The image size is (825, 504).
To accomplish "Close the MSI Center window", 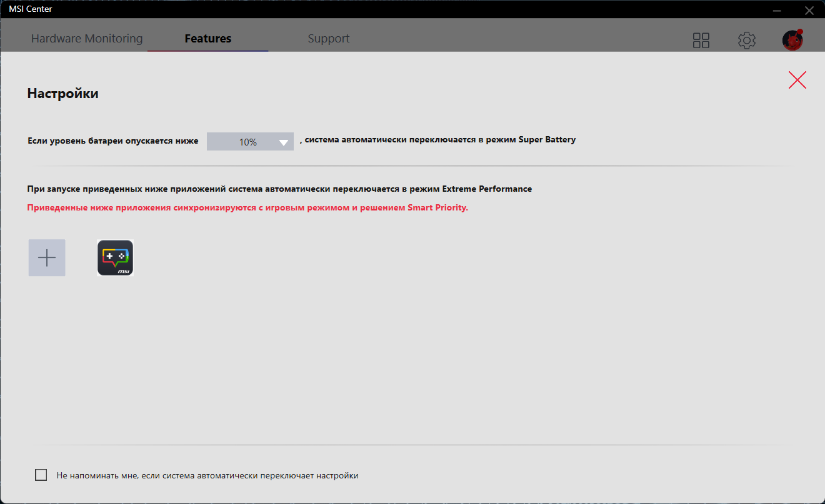I will tap(809, 10).
